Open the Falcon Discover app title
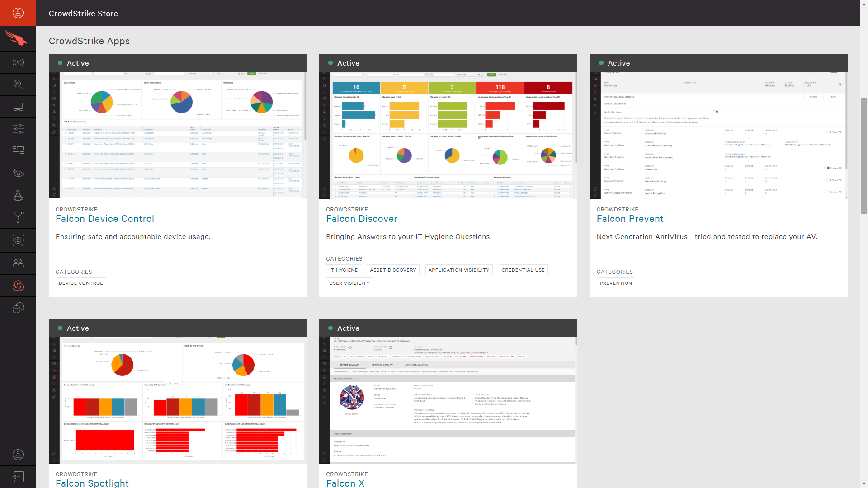This screenshot has height=488, width=868. (x=362, y=219)
